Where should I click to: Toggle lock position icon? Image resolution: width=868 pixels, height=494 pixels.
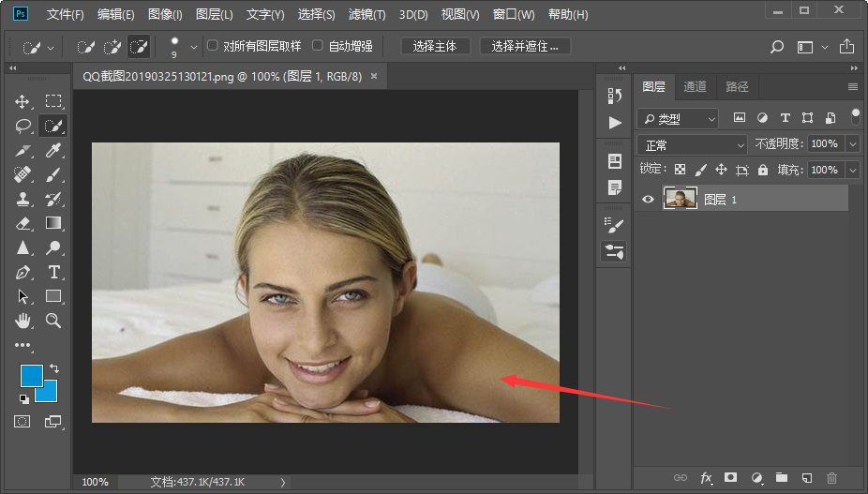click(721, 170)
